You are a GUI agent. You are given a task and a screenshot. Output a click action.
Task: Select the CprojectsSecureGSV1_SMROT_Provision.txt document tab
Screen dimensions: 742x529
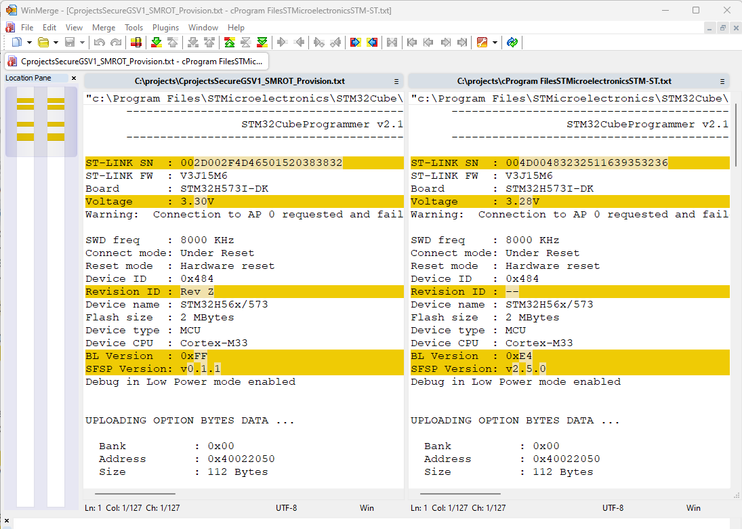click(137, 62)
